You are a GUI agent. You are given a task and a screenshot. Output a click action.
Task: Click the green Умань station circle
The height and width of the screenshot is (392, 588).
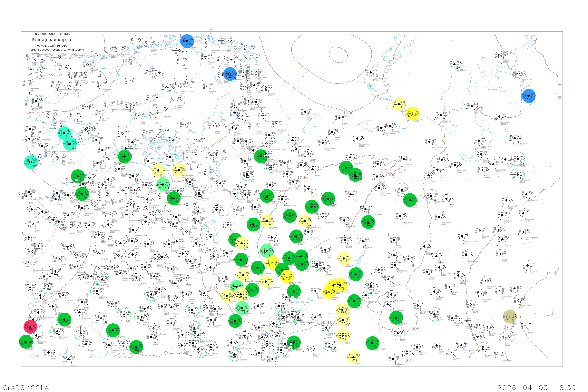click(x=64, y=319)
